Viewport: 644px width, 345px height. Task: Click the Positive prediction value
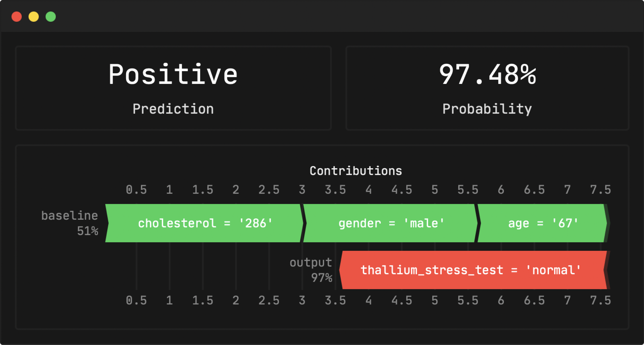tap(173, 74)
